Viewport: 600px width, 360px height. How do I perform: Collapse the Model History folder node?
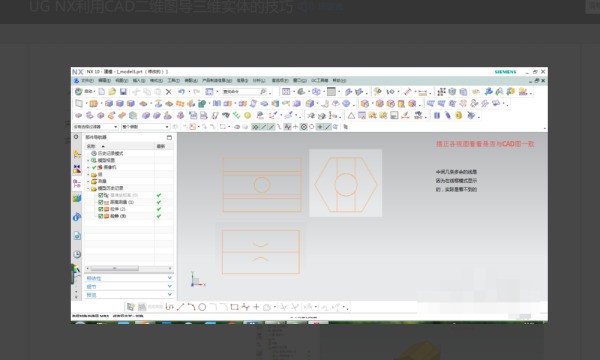tap(88, 188)
